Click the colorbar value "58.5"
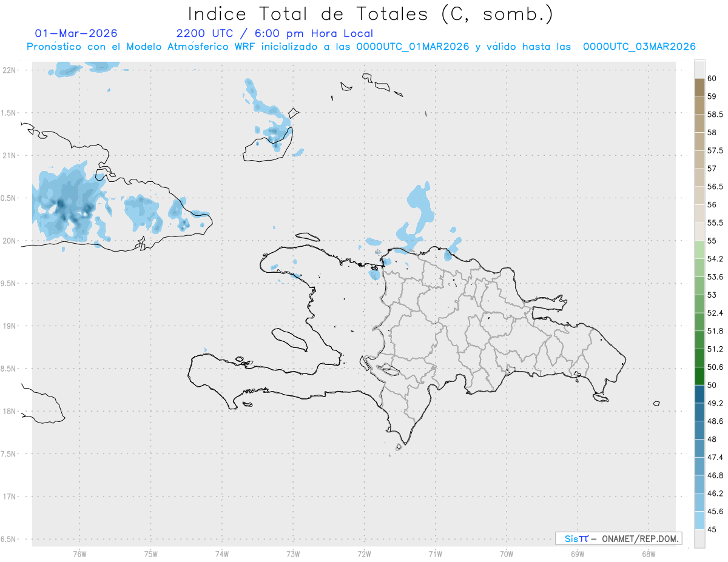728x562 pixels. (715, 115)
